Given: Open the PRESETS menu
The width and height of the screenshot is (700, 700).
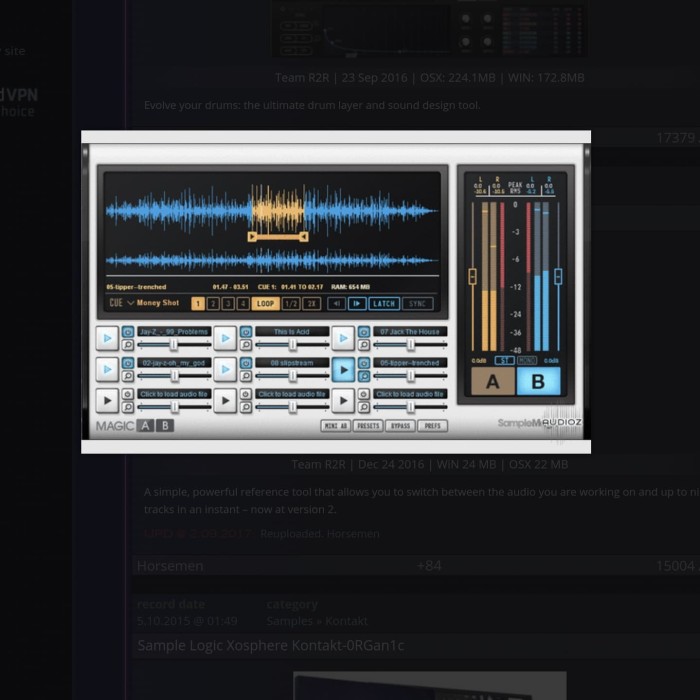Looking at the screenshot, I should tap(368, 426).
